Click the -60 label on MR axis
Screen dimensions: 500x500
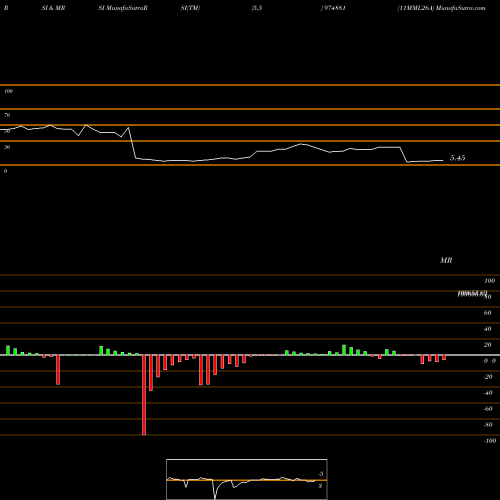click(x=488, y=409)
